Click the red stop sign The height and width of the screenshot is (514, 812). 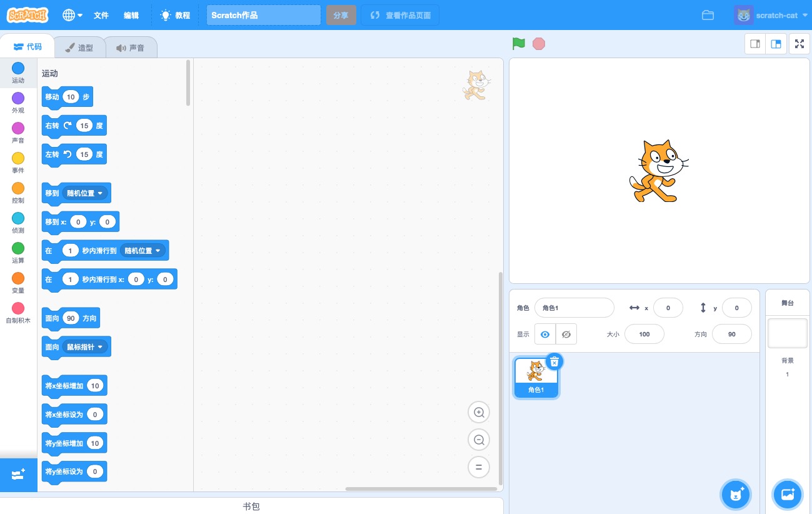[x=538, y=44]
